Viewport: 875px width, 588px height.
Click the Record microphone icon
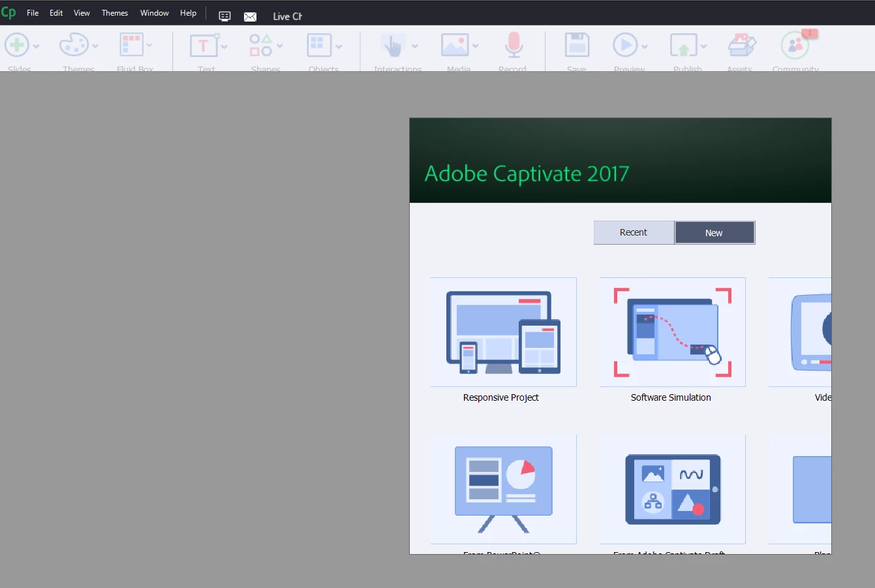click(x=514, y=46)
